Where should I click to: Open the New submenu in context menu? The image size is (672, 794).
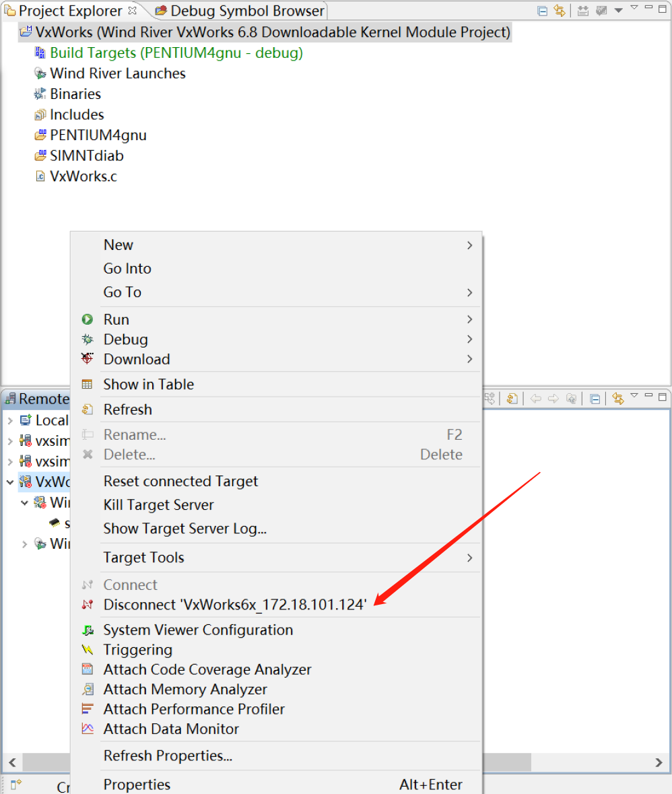[x=276, y=244]
